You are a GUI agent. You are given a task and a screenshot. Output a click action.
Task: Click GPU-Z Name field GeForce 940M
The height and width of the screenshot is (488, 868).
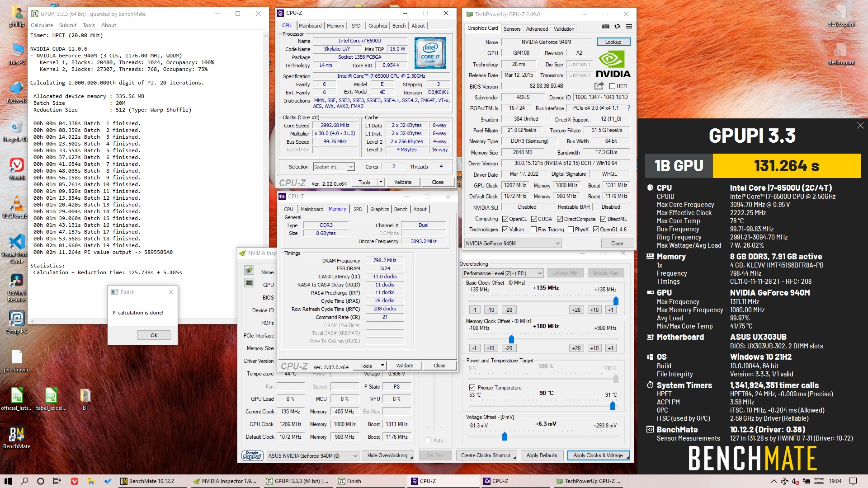click(x=546, y=42)
